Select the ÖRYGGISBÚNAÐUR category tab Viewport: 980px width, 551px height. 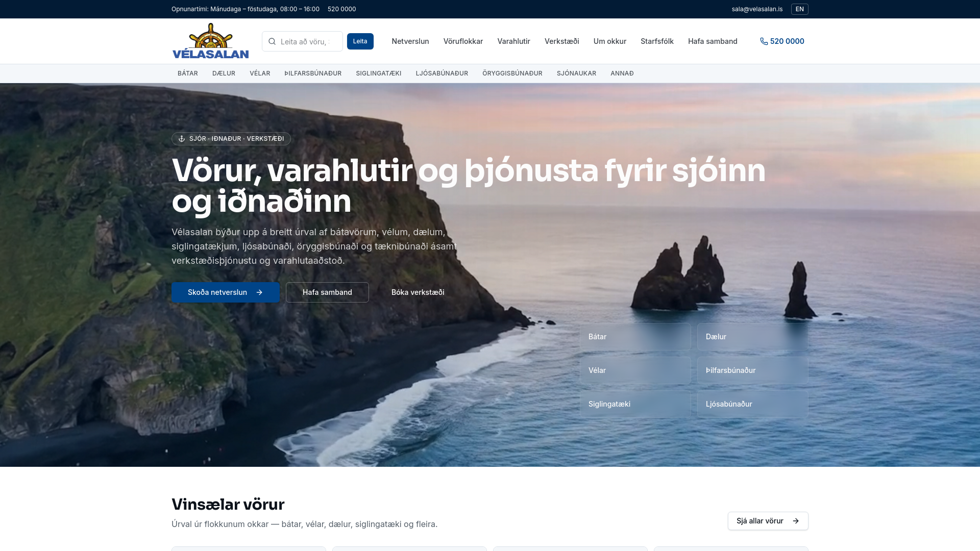coord(512,73)
